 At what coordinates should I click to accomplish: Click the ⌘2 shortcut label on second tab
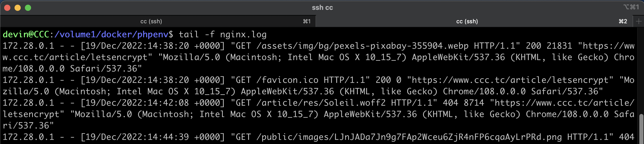click(x=623, y=21)
